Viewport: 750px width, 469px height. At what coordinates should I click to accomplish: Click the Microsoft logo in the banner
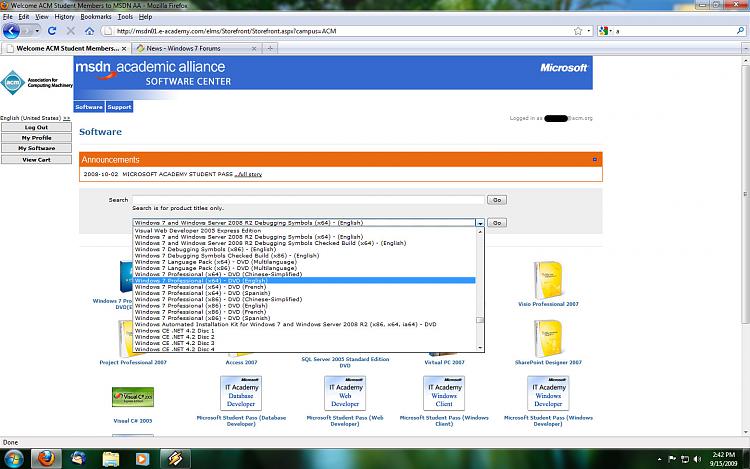563,68
